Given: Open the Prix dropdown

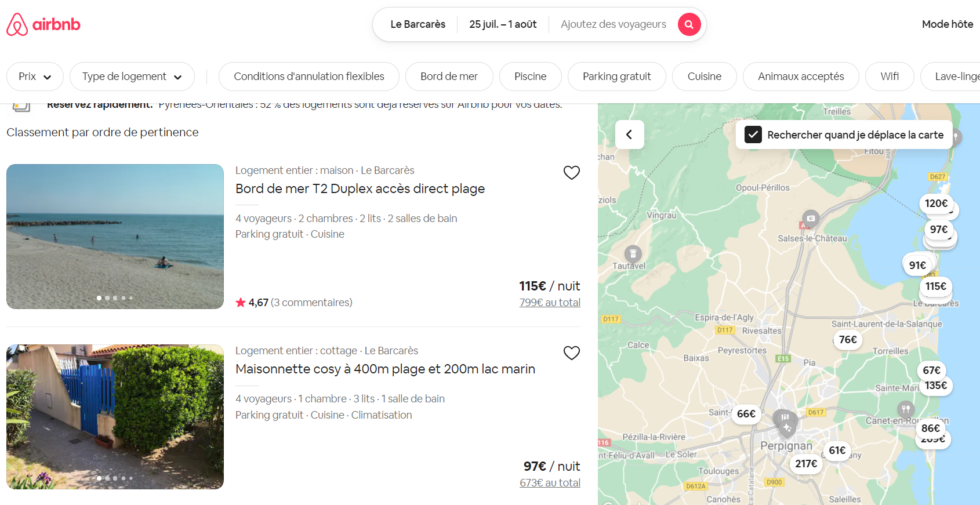Looking at the screenshot, I should coord(35,77).
